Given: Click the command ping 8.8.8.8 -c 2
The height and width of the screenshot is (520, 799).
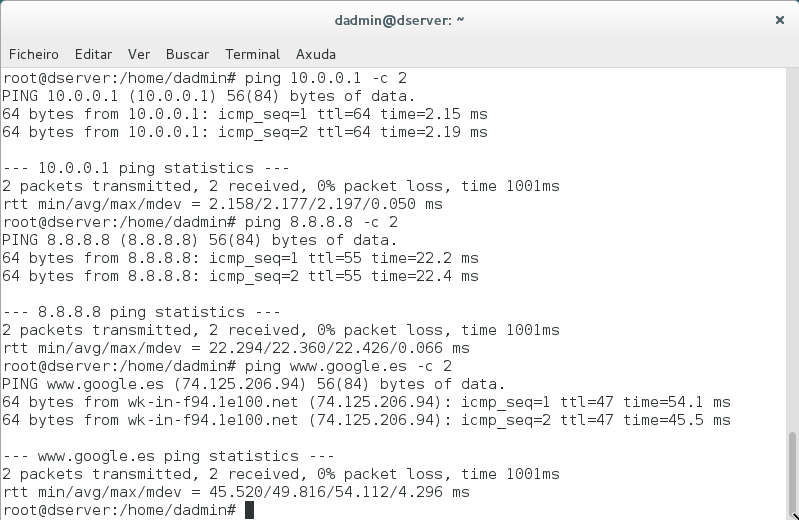Looking at the screenshot, I should [321, 222].
